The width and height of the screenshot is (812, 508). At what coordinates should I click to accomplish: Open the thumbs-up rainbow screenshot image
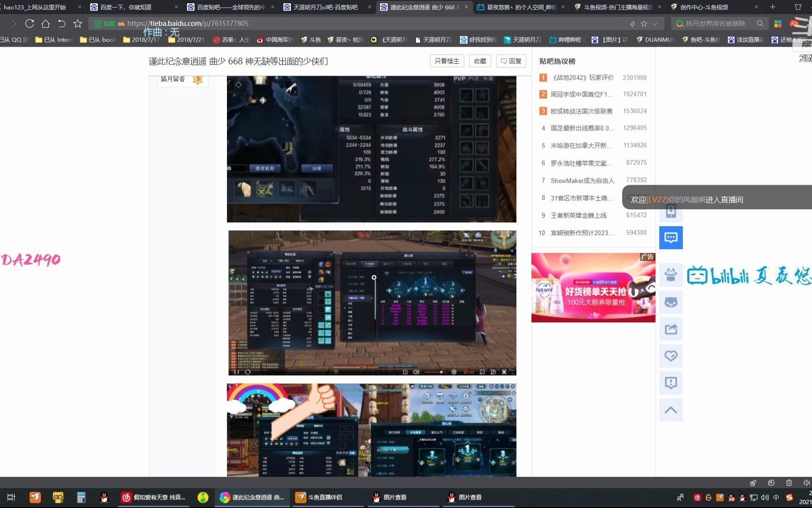tap(371, 430)
